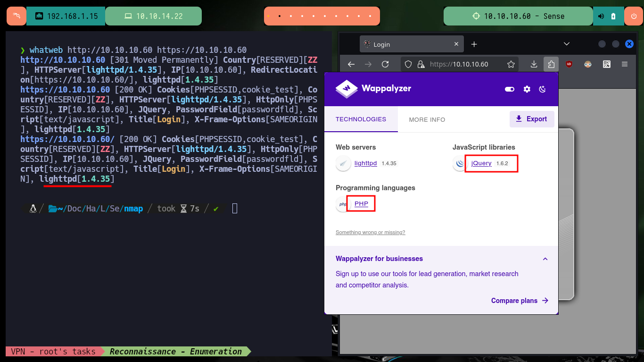The width and height of the screenshot is (644, 362).
Task: Open the browser downloads panel
Action: pos(534,64)
